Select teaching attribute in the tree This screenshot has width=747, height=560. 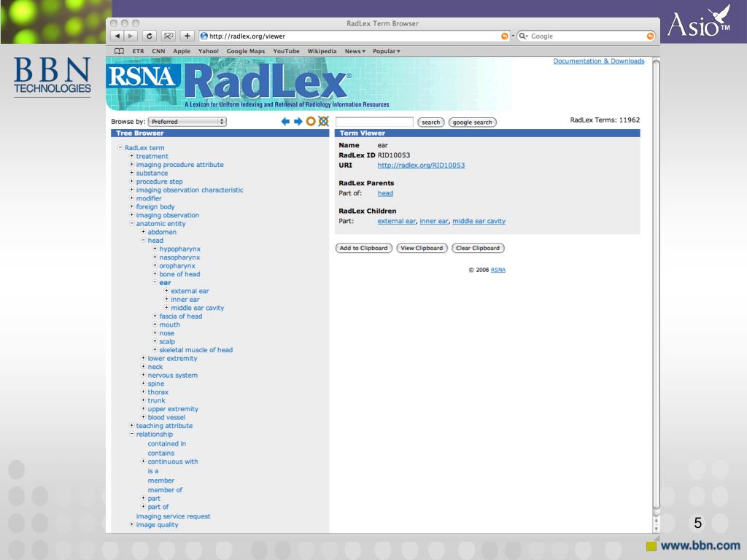164,426
